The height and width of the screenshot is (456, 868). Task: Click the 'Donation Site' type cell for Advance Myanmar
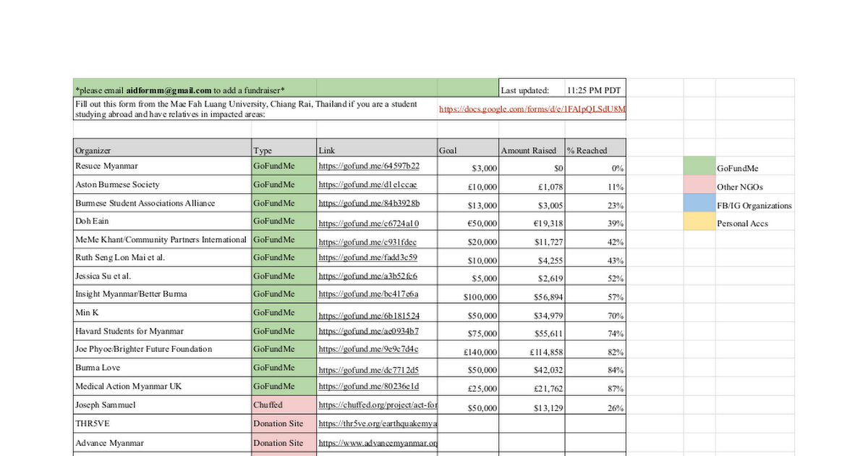pyautogui.click(x=284, y=444)
